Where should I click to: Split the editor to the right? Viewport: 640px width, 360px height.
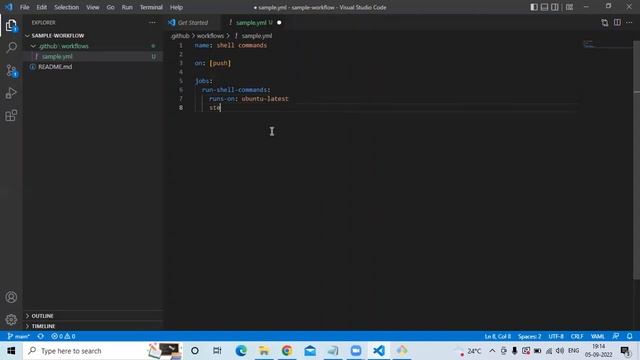[x=617, y=22]
